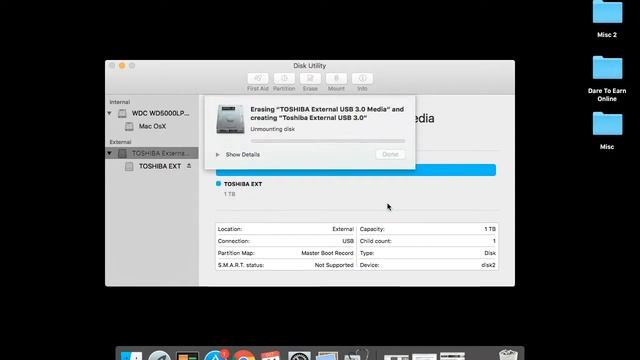Click the Child count value 1
640x360 pixels.
(494, 241)
